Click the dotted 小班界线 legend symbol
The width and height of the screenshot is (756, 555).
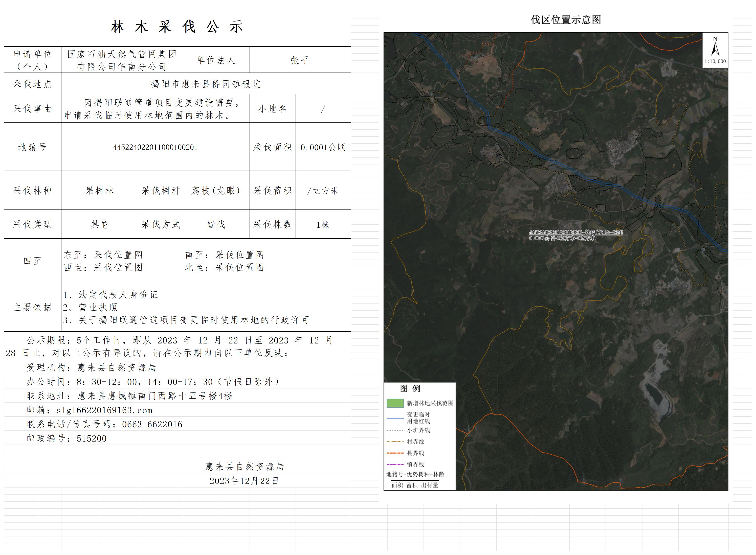pos(395,430)
